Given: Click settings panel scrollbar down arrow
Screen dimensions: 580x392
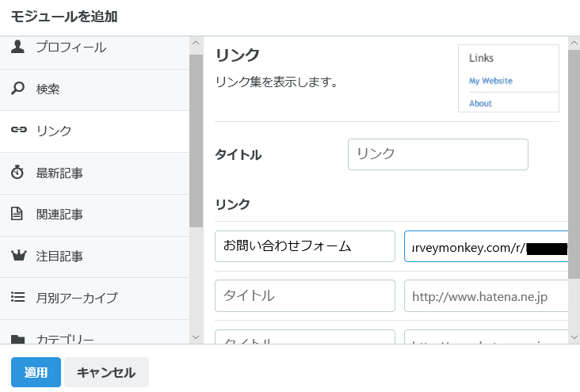Looking at the screenshot, I should pyautogui.click(x=574, y=337).
